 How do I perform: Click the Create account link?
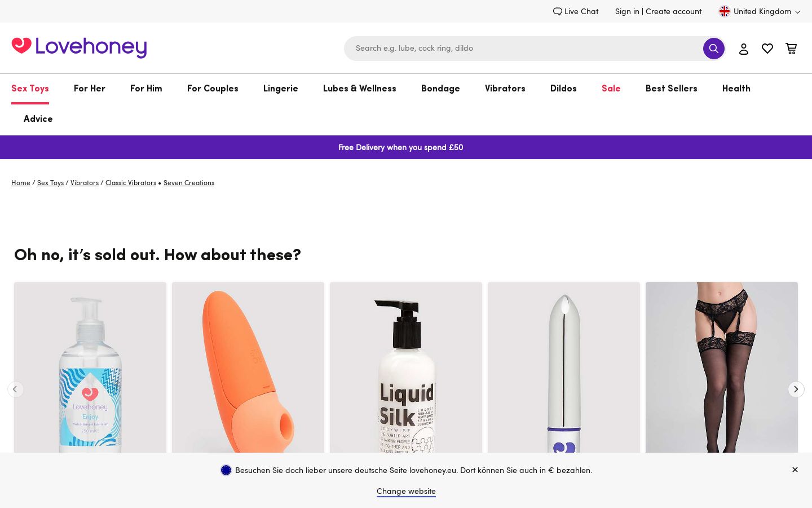(674, 11)
